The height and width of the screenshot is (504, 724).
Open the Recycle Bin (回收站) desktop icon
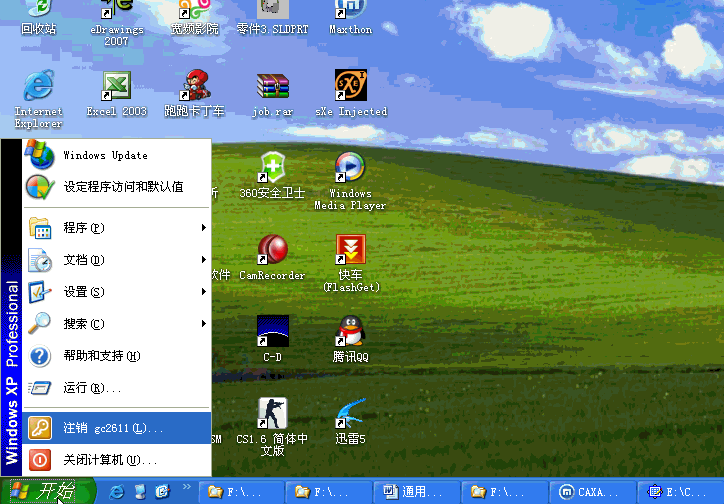[x=39, y=18]
